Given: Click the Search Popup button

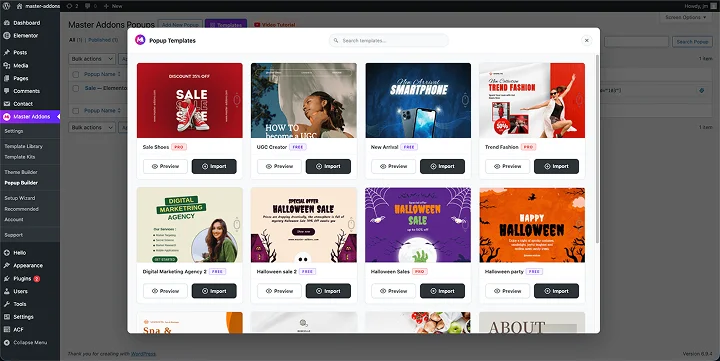Looking at the screenshot, I should (692, 42).
